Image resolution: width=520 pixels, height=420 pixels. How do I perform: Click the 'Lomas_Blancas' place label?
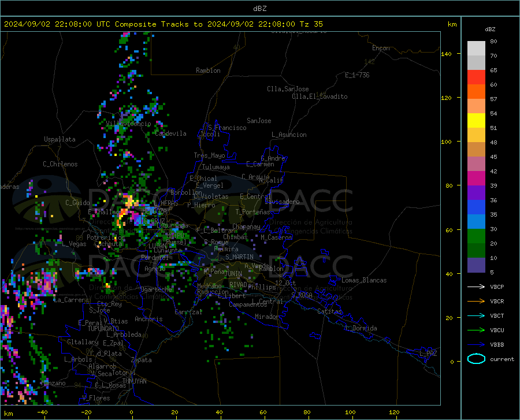364,280
